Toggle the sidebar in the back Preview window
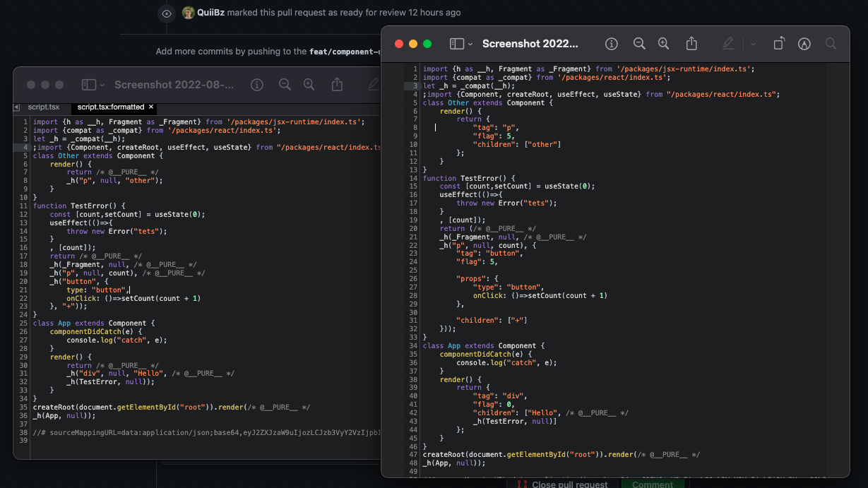Viewport: 868px width, 488px height. point(88,85)
